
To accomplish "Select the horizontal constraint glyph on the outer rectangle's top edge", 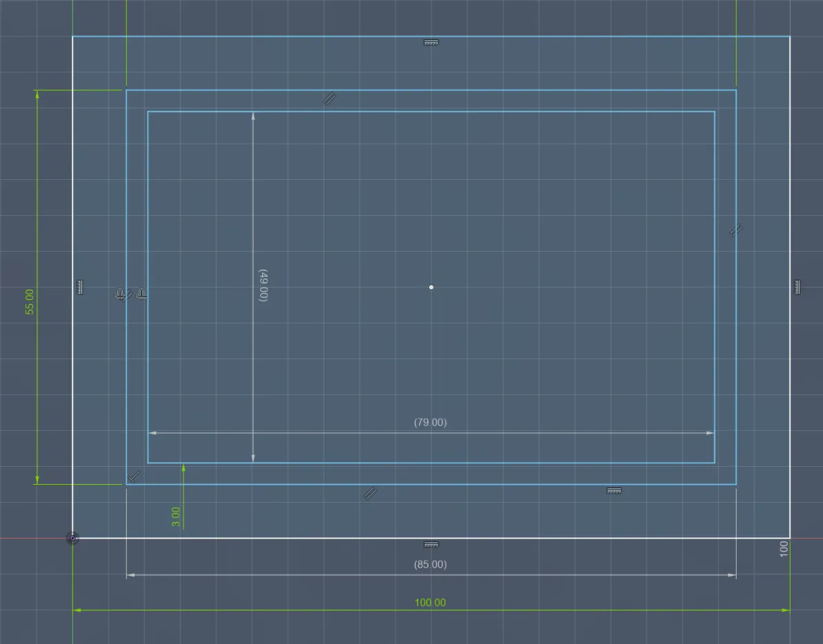I will (431, 43).
